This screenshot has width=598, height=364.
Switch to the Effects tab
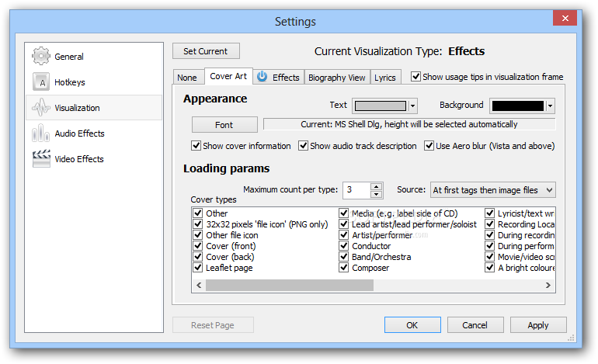(279, 78)
